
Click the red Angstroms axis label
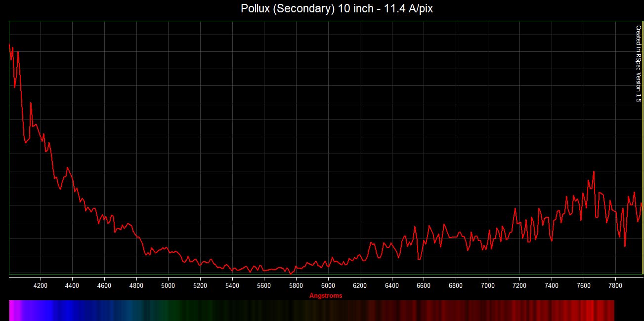click(x=325, y=296)
